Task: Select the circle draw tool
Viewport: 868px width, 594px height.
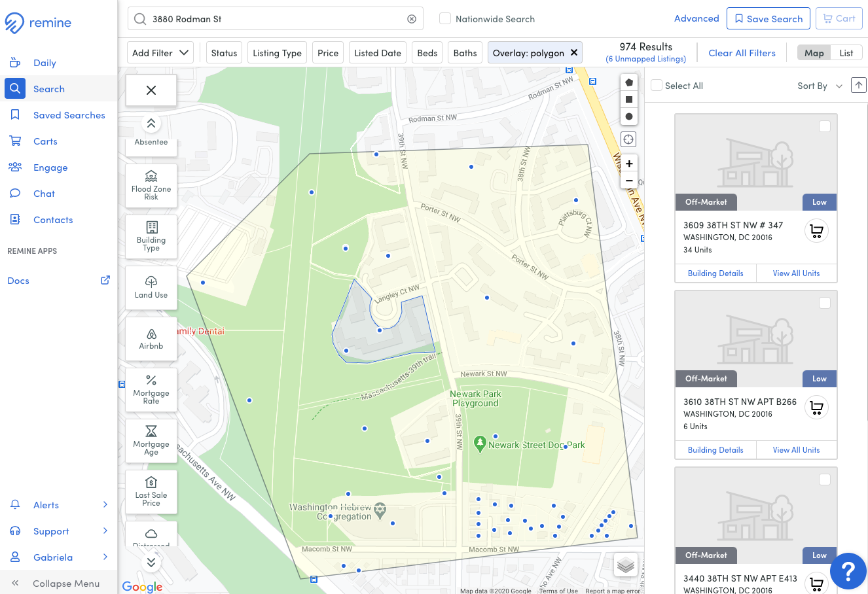Action: tap(629, 116)
